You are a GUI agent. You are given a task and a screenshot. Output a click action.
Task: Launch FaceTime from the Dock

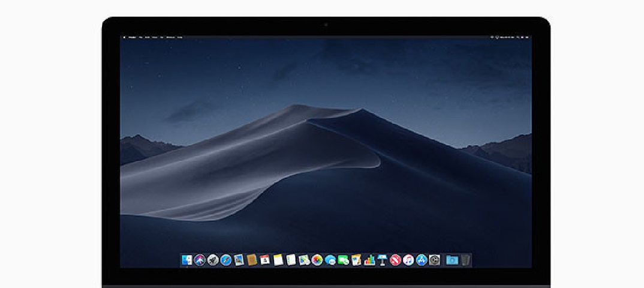[343, 260]
